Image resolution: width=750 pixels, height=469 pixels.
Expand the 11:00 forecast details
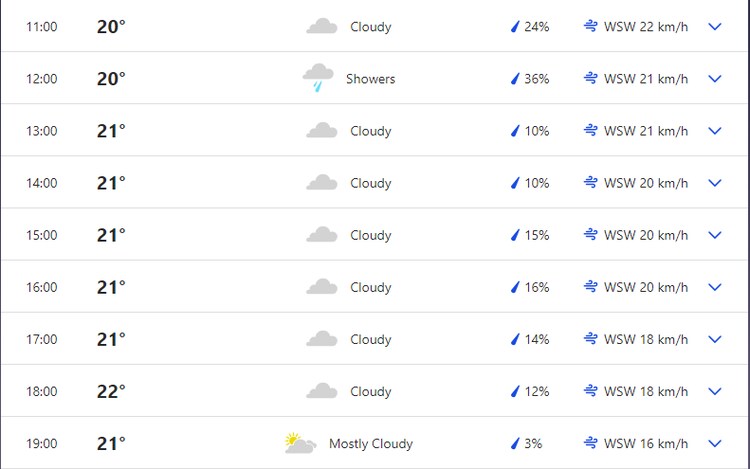point(714,27)
